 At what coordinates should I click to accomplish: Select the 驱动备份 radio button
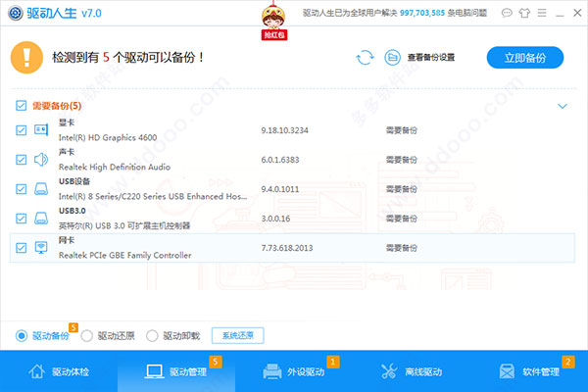[22, 335]
